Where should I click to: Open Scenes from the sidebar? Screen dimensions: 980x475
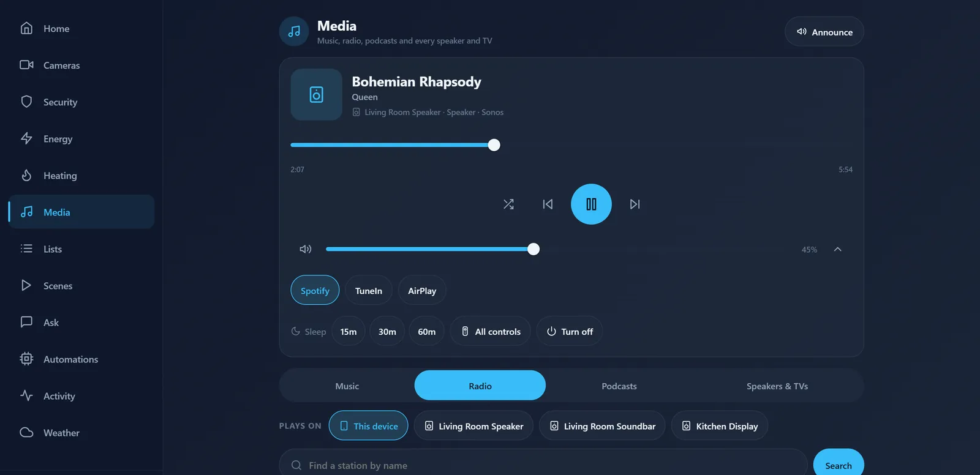81,285
